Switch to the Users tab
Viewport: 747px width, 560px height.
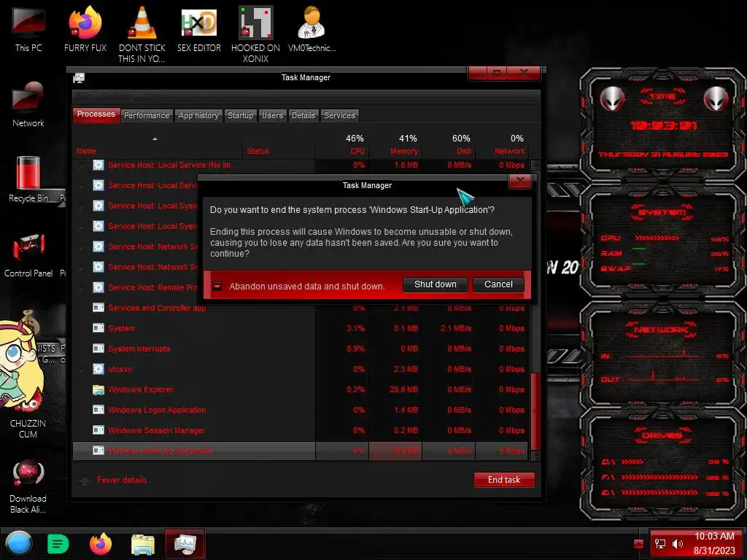tap(272, 115)
